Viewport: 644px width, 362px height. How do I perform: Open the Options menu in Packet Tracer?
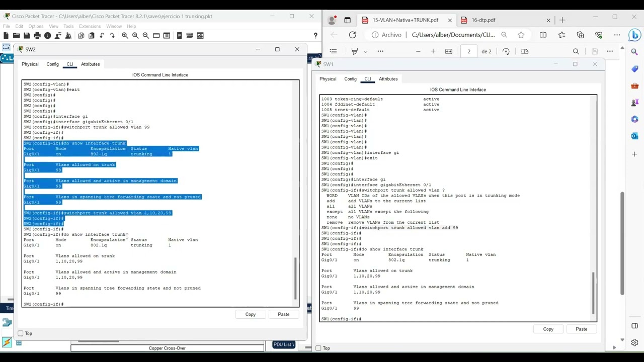[x=36, y=26]
